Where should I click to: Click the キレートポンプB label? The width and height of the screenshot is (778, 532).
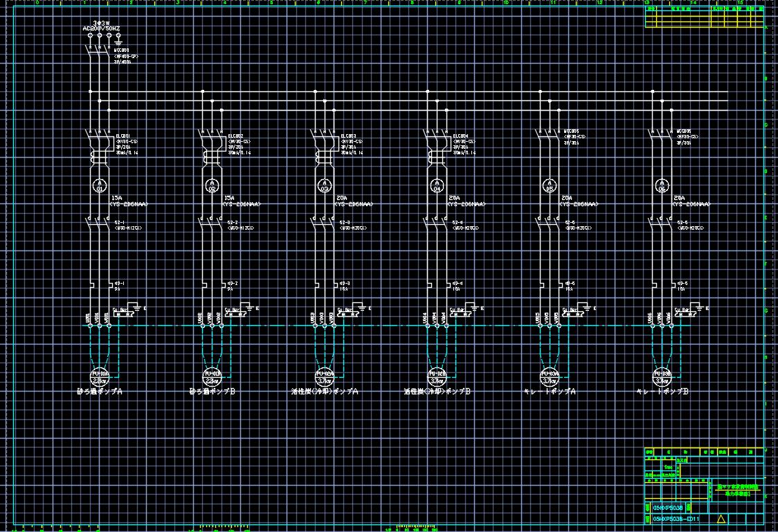pos(662,392)
